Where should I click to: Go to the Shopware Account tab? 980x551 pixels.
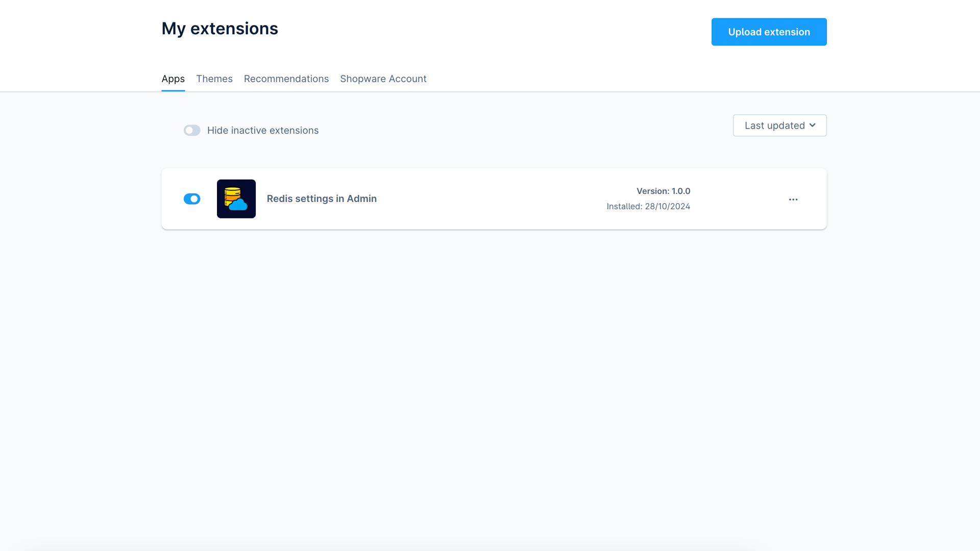click(383, 79)
